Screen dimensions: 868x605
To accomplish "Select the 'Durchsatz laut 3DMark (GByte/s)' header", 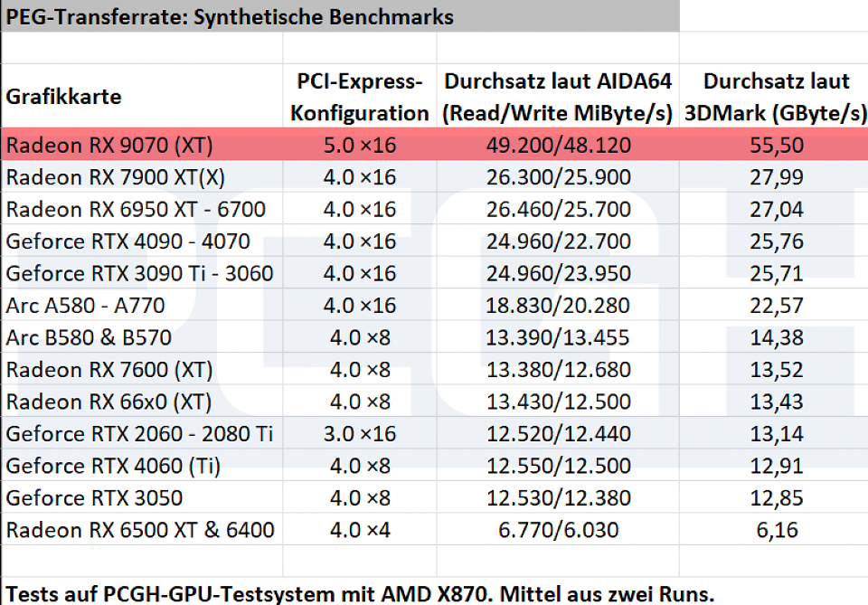I will point(775,97).
